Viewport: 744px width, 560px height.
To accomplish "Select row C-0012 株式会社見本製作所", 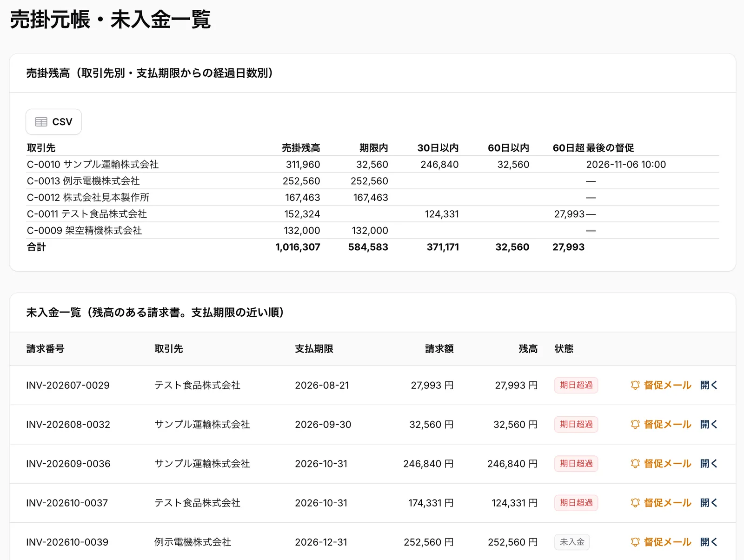I will [x=373, y=197].
